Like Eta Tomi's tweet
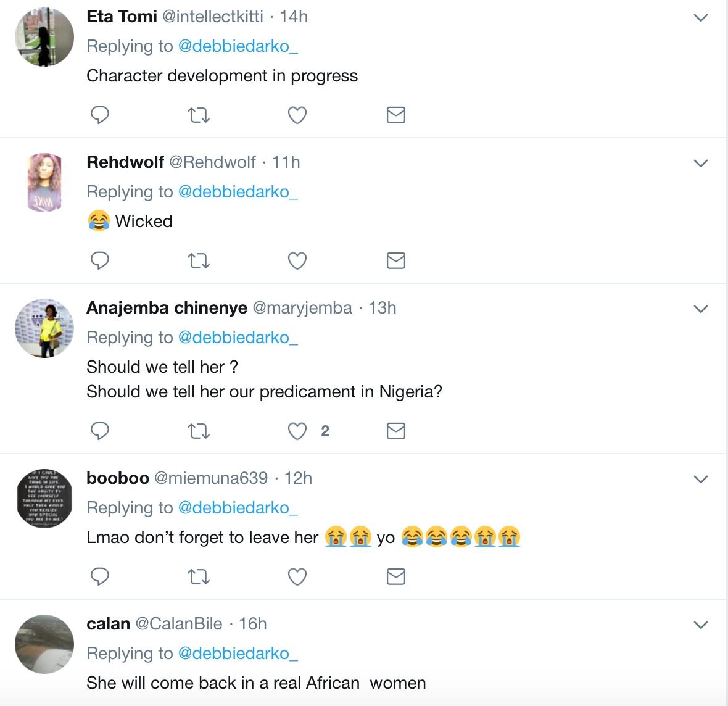Image resolution: width=728 pixels, height=706 pixels. pos(297,115)
